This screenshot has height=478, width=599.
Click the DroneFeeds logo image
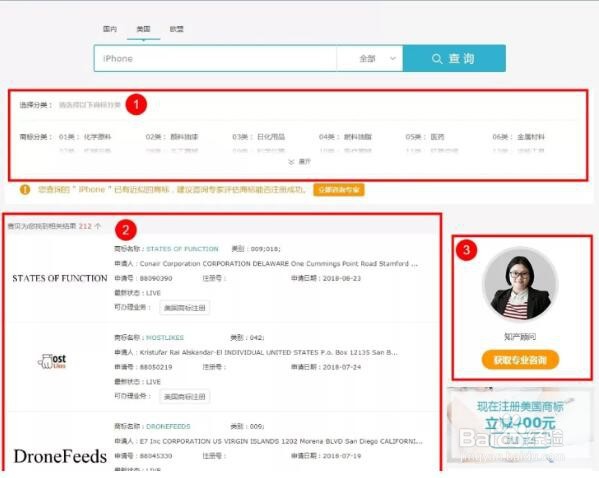coord(60,457)
